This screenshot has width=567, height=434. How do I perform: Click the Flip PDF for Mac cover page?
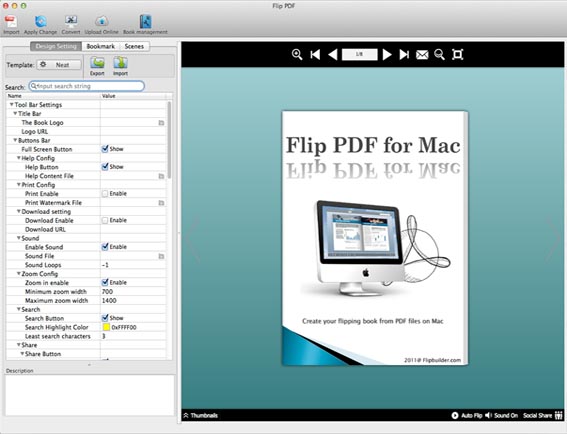(375, 238)
